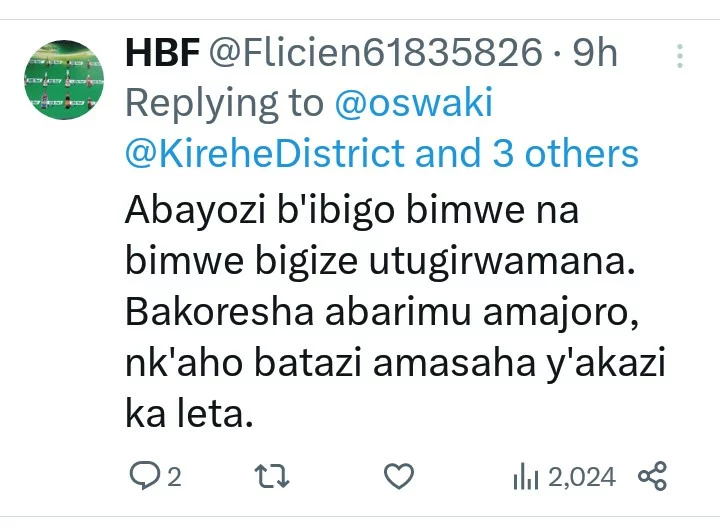The width and height of the screenshot is (720, 530).
Task: Retweet this post with the repost arrows
Action: pyautogui.click(x=272, y=476)
